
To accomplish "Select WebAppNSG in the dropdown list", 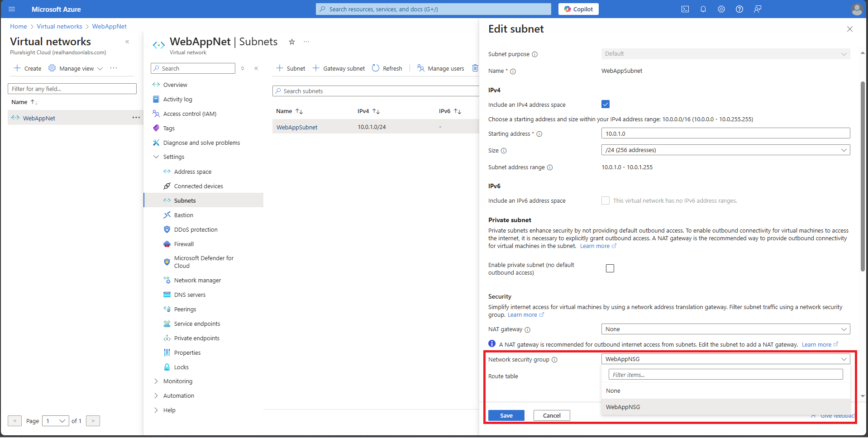I will point(725,407).
